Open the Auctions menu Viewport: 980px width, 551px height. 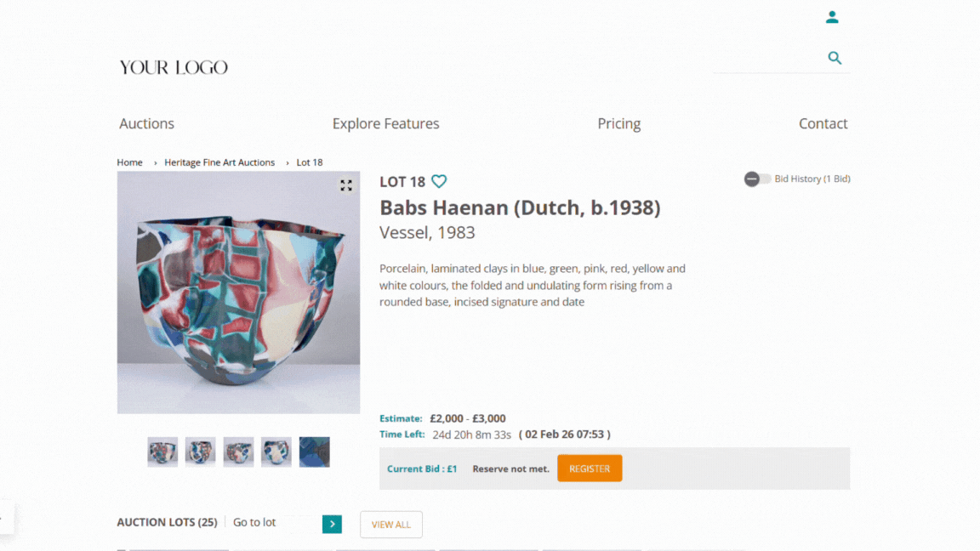click(x=146, y=123)
